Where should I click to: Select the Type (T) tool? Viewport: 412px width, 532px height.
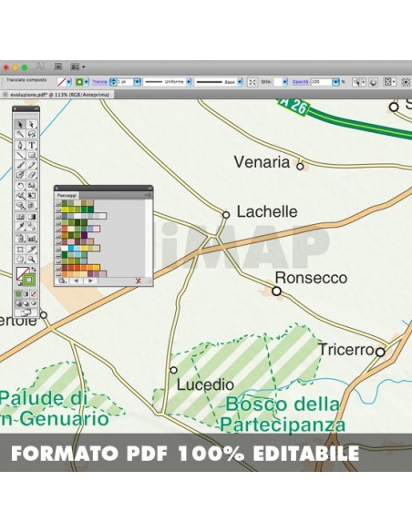click(x=32, y=145)
